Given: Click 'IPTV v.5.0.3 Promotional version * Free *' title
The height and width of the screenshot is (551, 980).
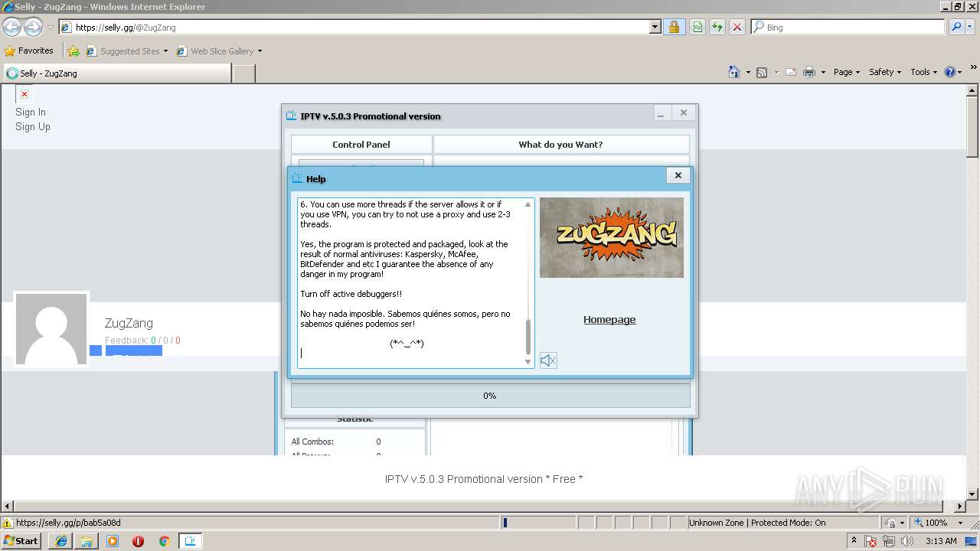Looking at the screenshot, I should coord(484,479).
